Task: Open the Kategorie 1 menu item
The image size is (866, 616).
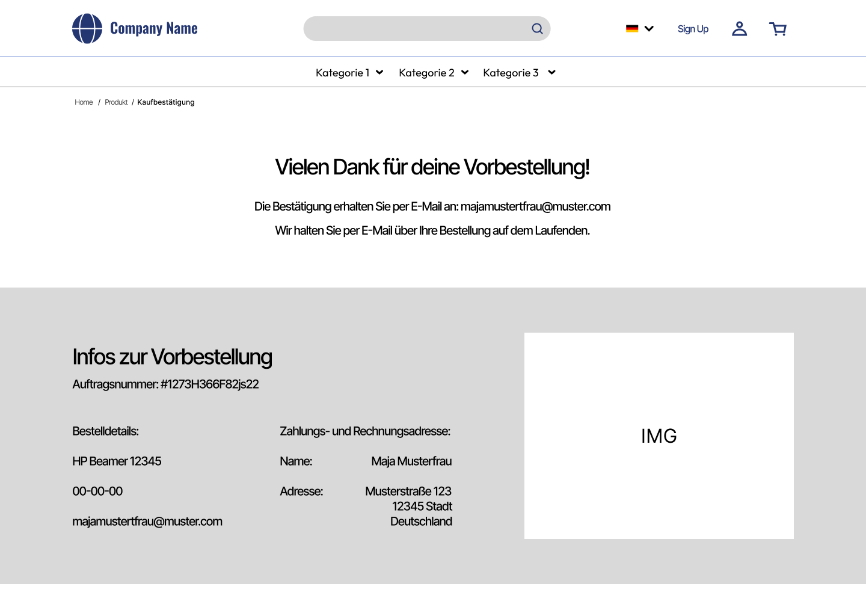Action: 342,73
